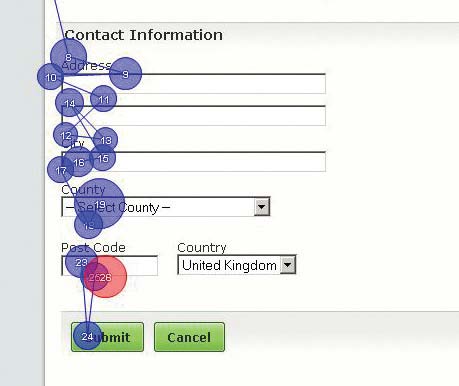Image resolution: width=459 pixels, height=386 pixels.
Task: Open the Select County dropdown
Action: point(166,207)
